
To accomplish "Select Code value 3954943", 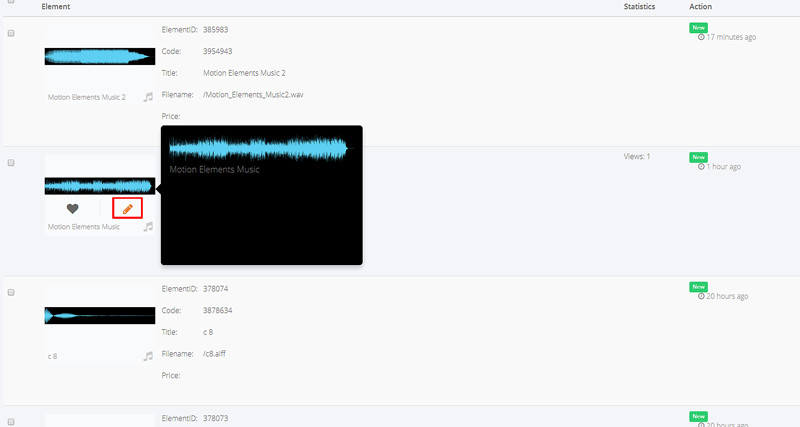I will (217, 51).
